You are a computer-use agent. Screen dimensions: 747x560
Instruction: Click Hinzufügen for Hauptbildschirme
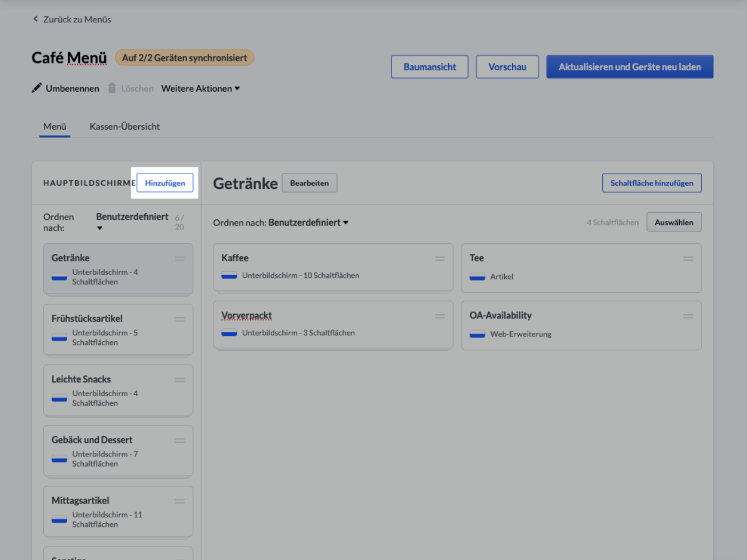[165, 183]
